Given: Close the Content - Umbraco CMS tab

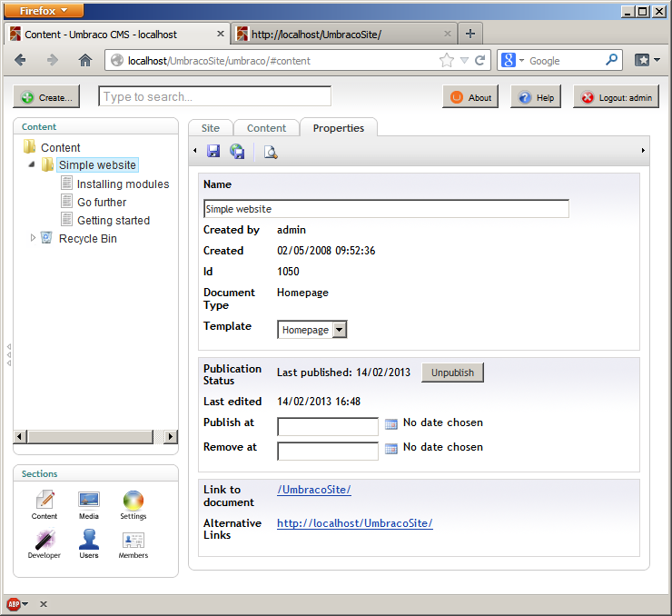Looking at the screenshot, I should pyautogui.click(x=221, y=34).
